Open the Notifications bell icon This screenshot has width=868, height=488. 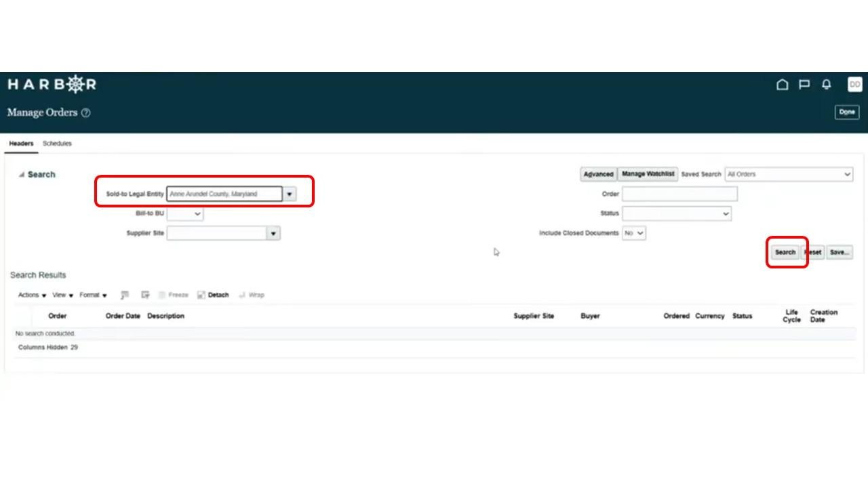(x=826, y=85)
